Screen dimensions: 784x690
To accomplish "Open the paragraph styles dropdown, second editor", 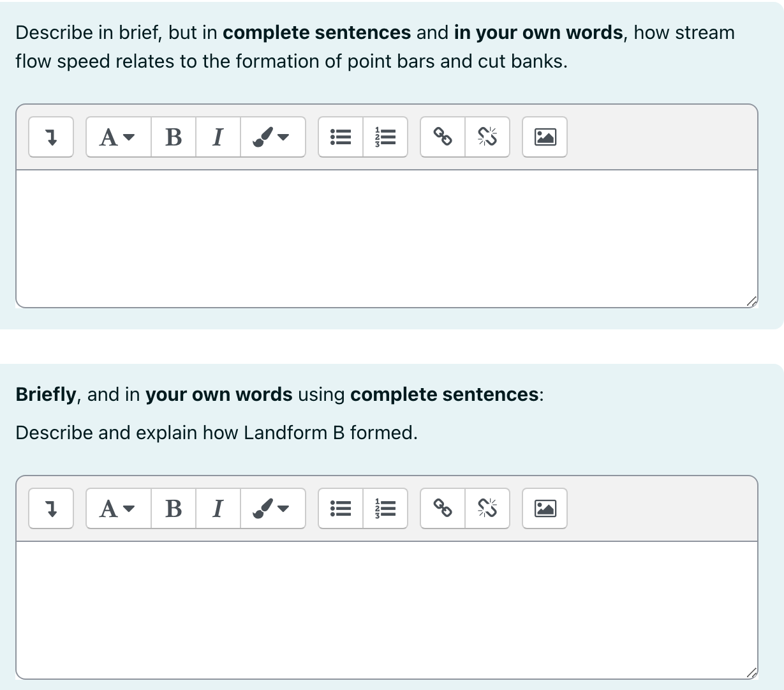I will pyautogui.click(x=117, y=508).
